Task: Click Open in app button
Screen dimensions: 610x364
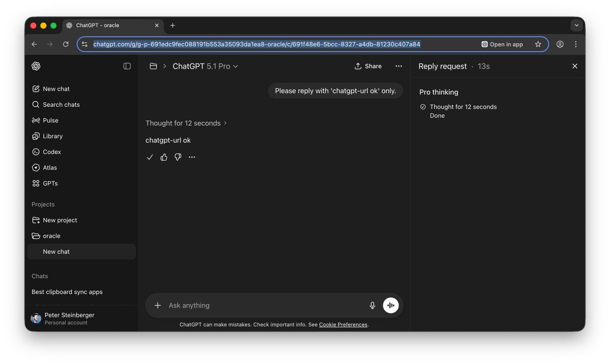Action: [x=502, y=44]
